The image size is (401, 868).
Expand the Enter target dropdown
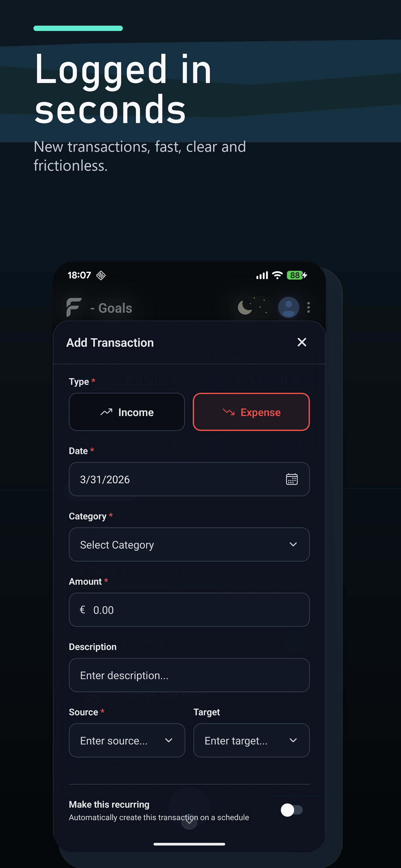251,740
